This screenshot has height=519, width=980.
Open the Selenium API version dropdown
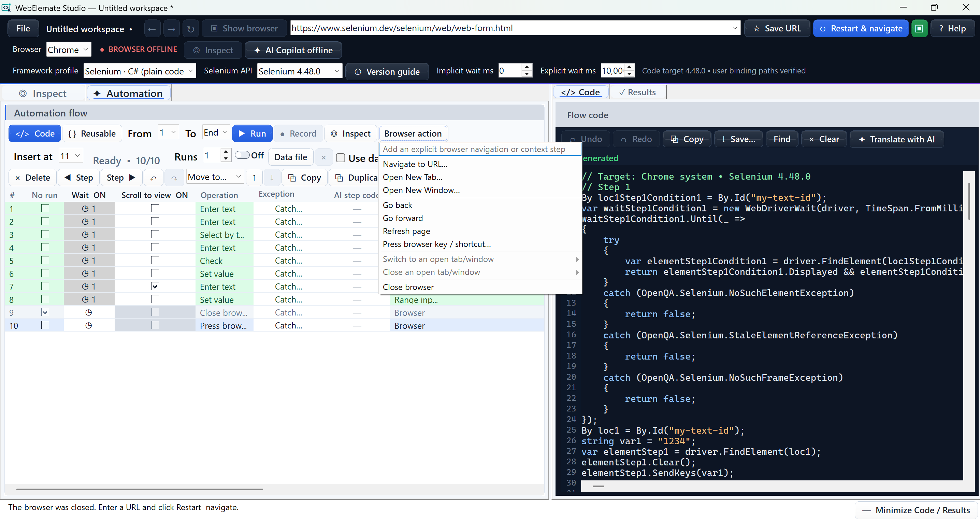tap(299, 71)
